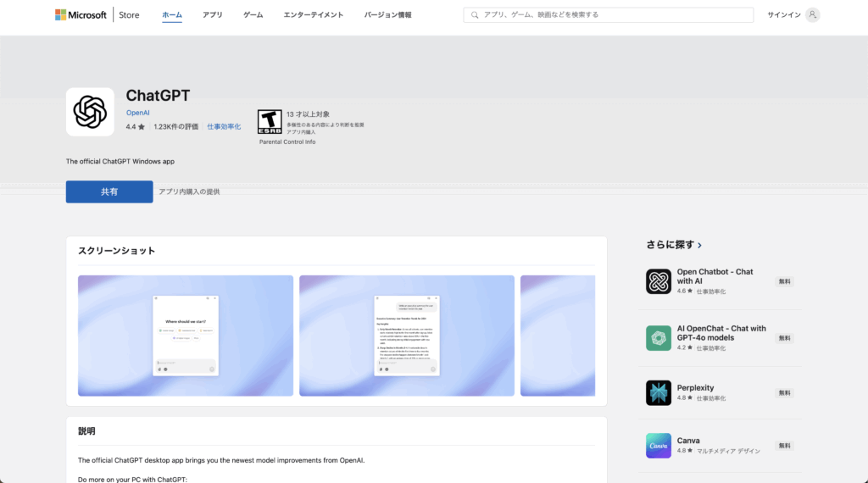Click the Microsoft logo in header

(81, 15)
